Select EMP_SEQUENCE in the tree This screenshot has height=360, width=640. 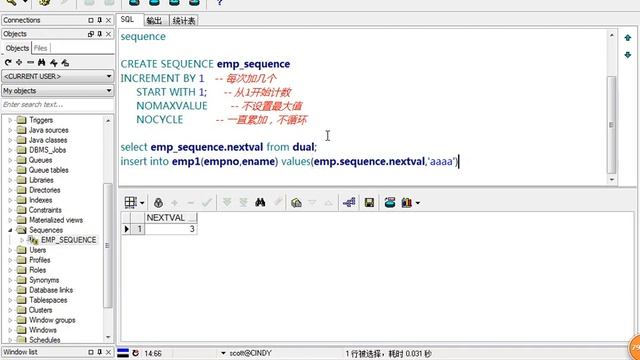(68, 240)
